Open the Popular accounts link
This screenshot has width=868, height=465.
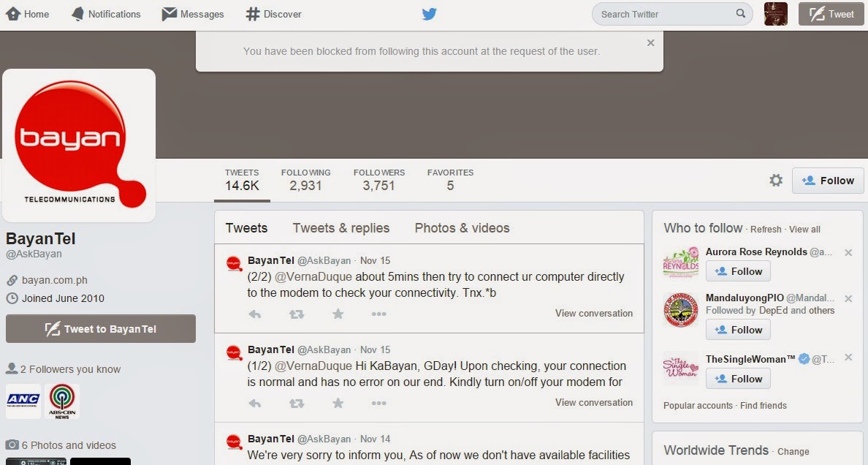pyautogui.click(x=698, y=406)
